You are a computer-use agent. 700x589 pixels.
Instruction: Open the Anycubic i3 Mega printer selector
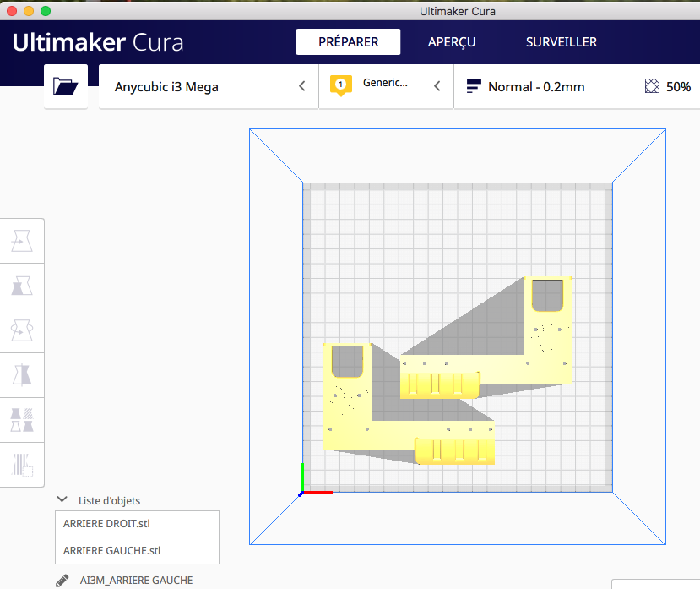(x=209, y=86)
